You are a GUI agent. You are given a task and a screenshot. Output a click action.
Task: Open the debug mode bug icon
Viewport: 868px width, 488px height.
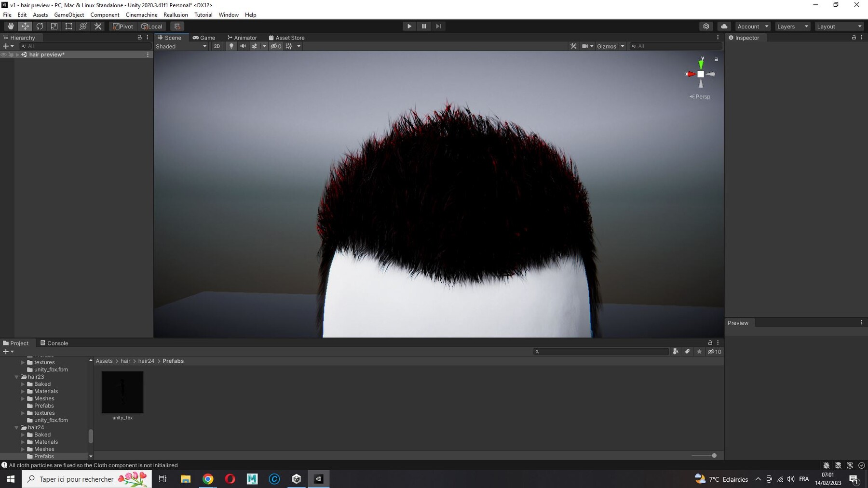point(826,465)
